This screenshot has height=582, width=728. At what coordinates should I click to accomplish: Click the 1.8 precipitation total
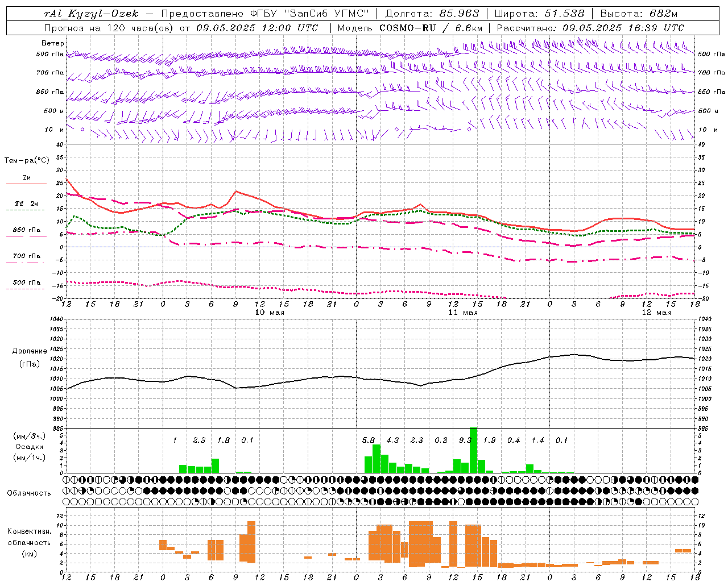[x=224, y=440]
